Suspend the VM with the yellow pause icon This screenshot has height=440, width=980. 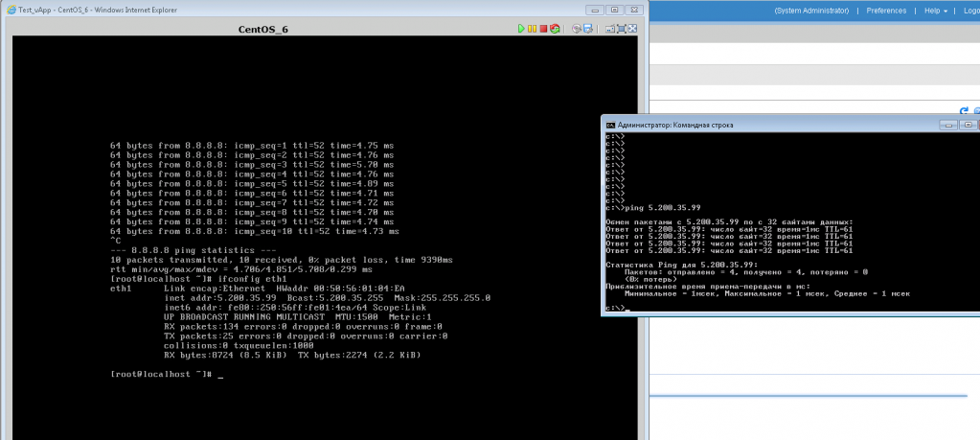532,29
